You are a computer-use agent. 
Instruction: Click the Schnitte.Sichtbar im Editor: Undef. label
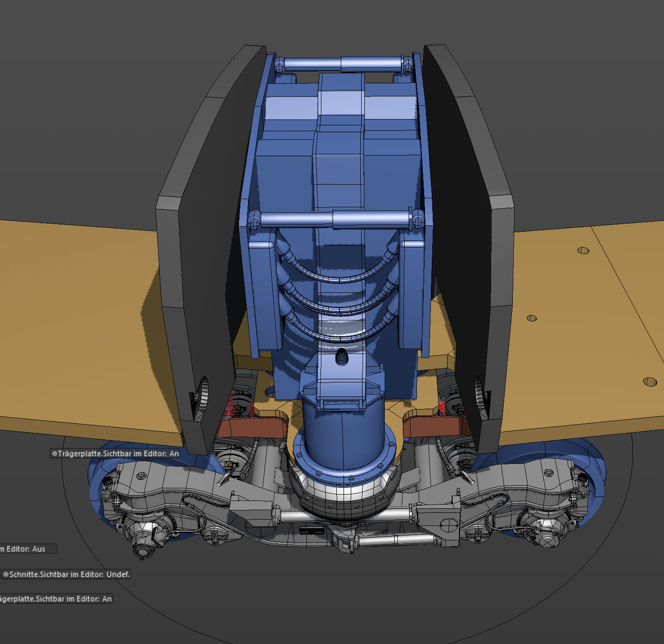[70, 574]
